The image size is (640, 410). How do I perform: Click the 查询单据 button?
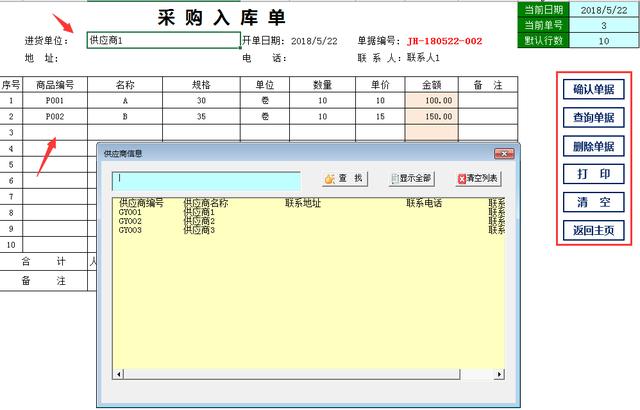click(x=593, y=117)
